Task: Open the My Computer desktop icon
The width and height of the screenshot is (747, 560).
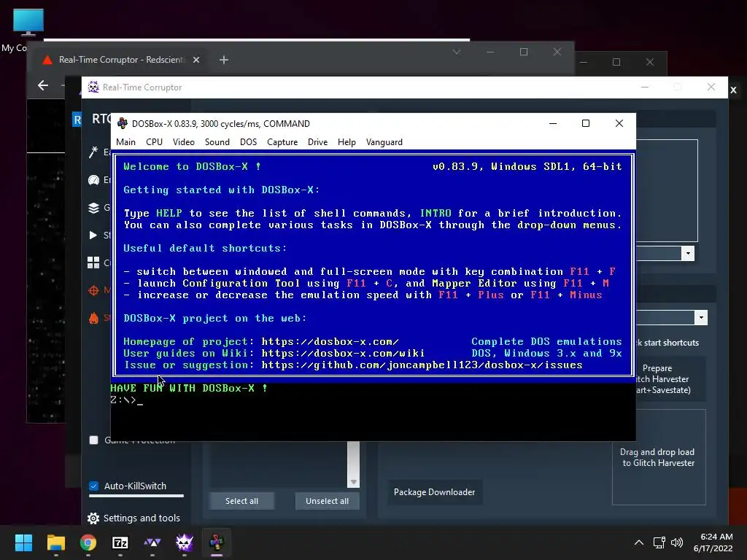Action: pyautogui.click(x=28, y=29)
